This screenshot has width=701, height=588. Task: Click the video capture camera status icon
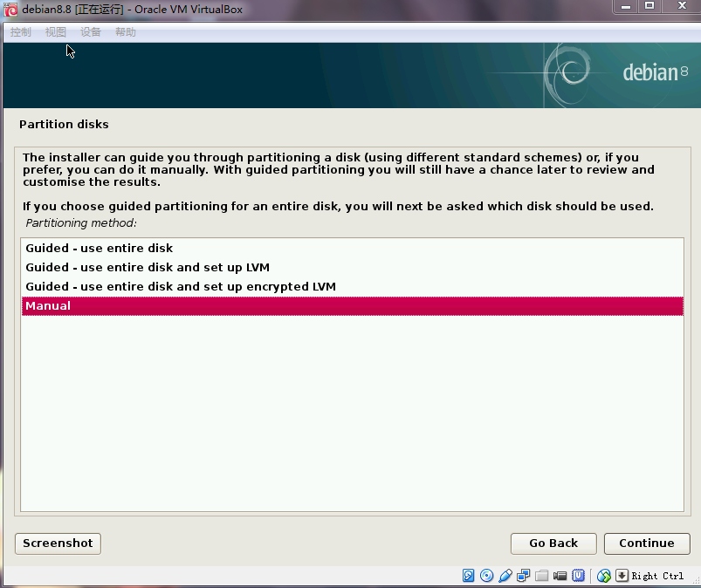(560, 576)
